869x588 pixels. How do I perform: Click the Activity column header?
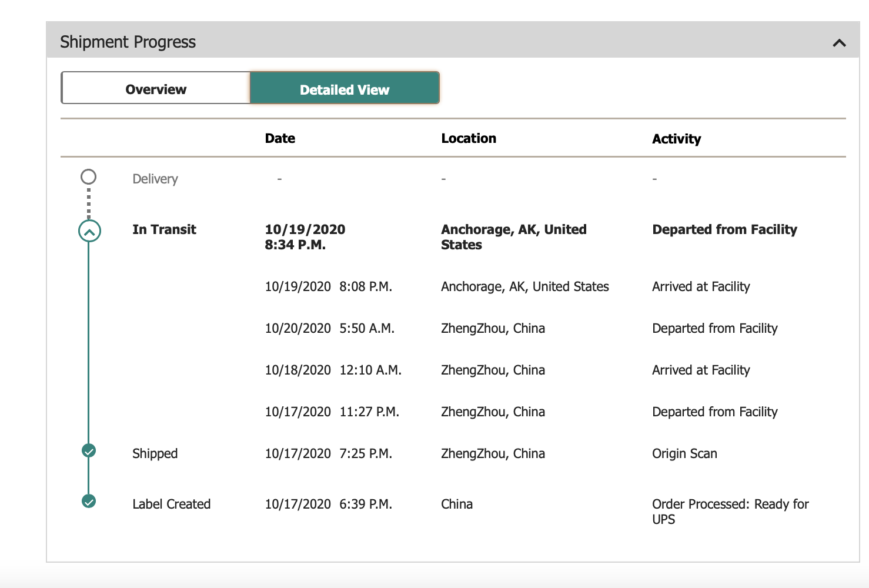(676, 139)
